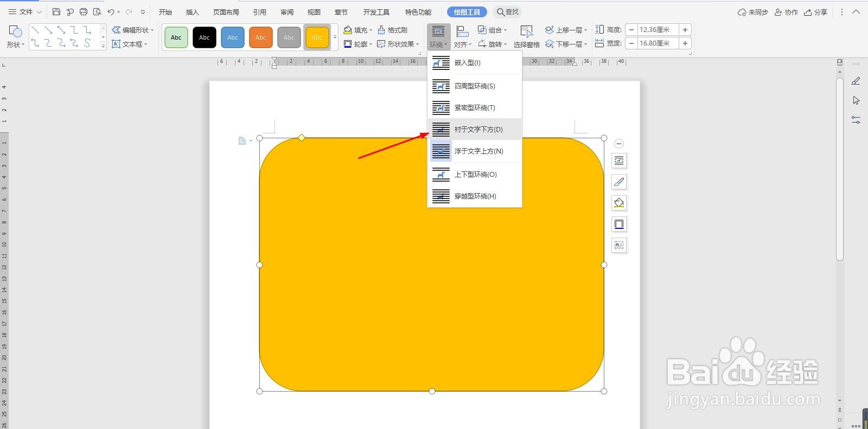Click the Undo arrow icon
Screen dimensions: 868x429
[x=111, y=12]
